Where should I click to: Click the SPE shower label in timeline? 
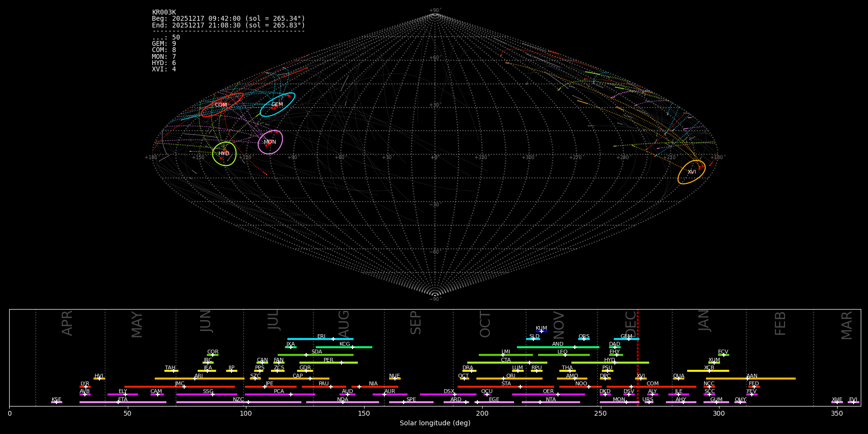tap(411, 400)
